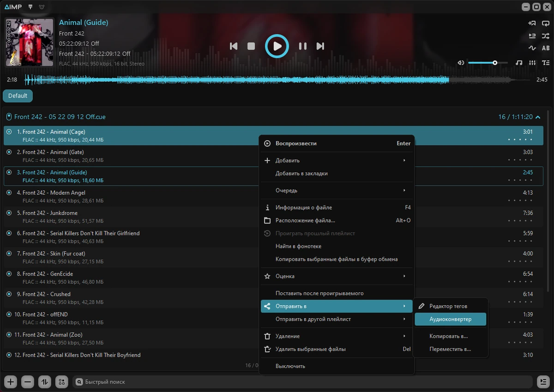Click the remove files minus button
Viewport: 554px width, 392px height.
pos(28,382)
